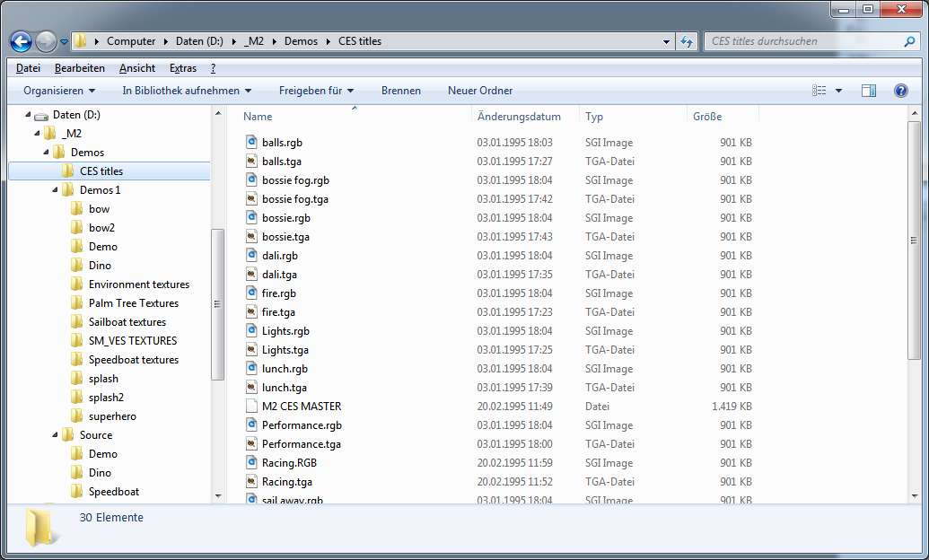Viewport: 929px width, 560px height.
Task: Click the fire.rgb file icon
Action: tap(252, 293)
